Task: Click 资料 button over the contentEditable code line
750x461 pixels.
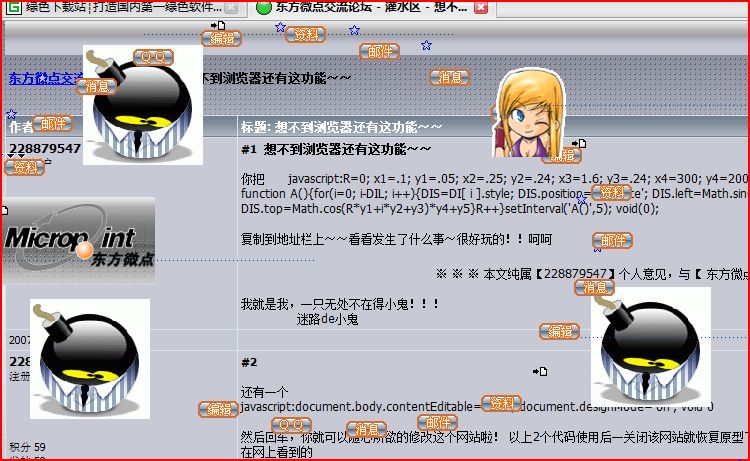Action: (501, 403)
